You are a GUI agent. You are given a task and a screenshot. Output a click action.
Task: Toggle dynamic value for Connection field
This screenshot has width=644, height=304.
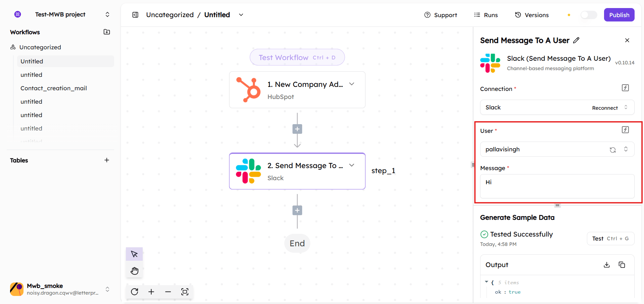click(x=625, y=88)
